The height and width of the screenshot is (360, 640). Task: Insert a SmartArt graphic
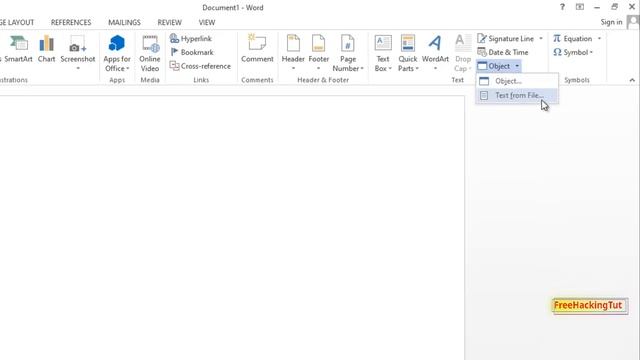(18, 50)
